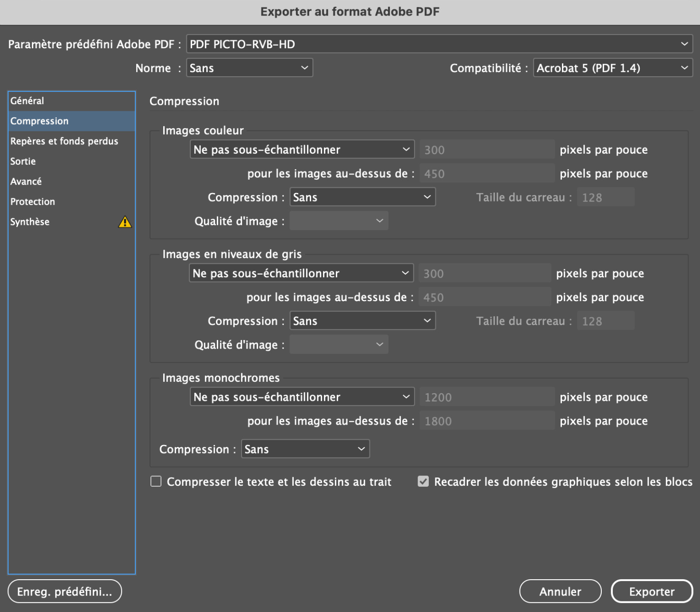The height and width of the screenshot is (612, 700).
Task: Expand the Norme dropdown
Action: coord(249,68)
